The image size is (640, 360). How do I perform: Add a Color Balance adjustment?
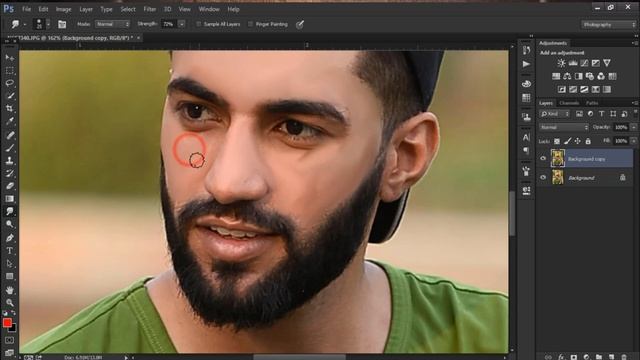click(x=567, y=76)
